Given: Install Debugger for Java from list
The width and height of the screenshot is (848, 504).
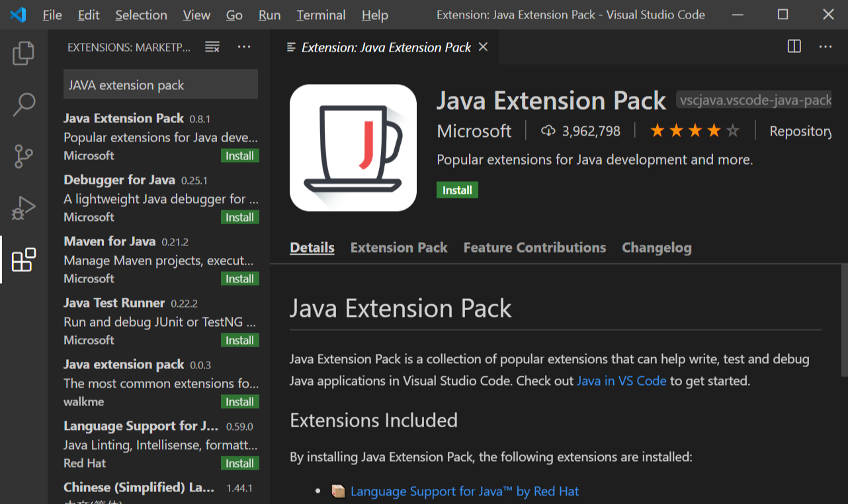Looking at the screenshot, I should pos(239,218).
